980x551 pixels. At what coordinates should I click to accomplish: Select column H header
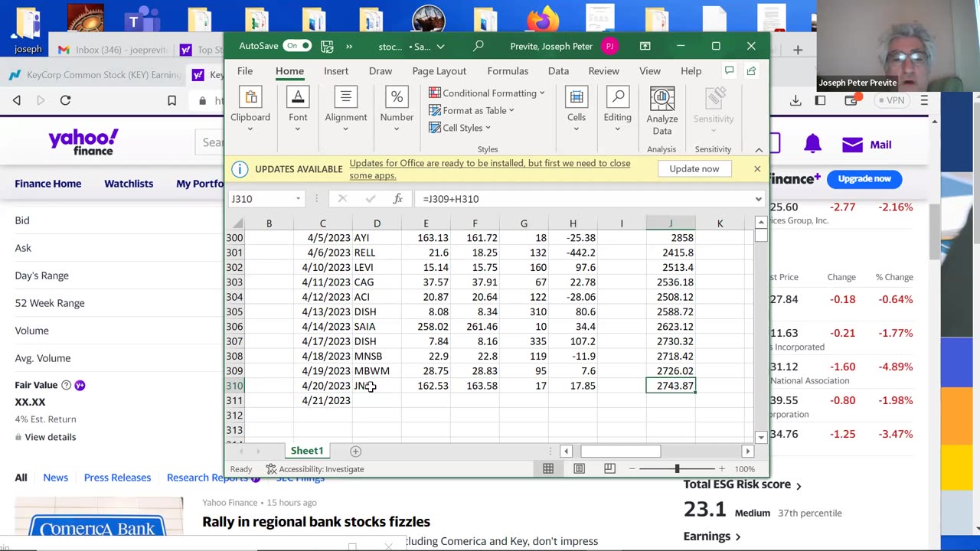(573, 223)
